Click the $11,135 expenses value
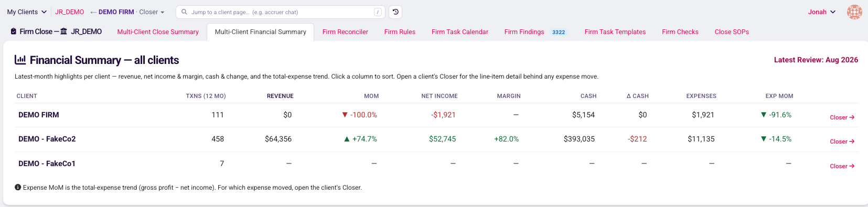 (701, 139)
